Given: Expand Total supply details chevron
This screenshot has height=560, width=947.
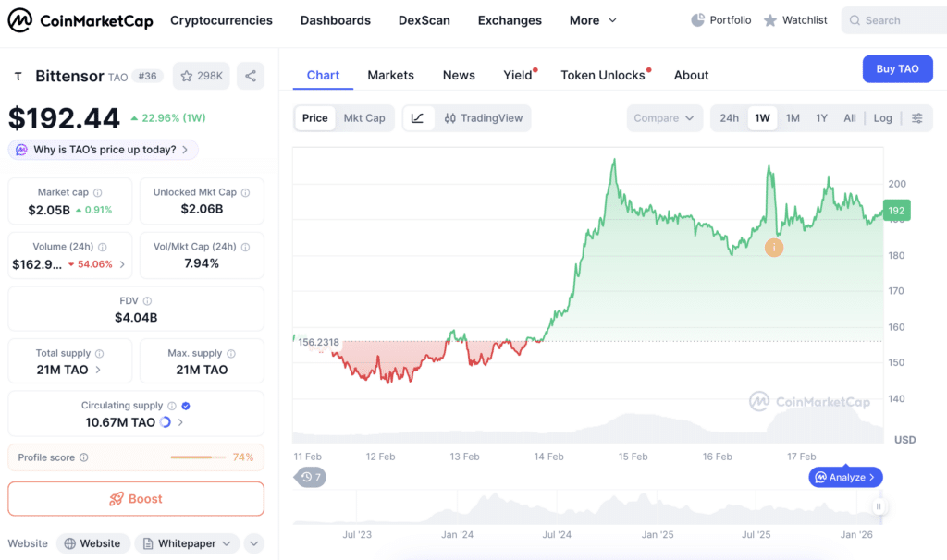Looking at the screenshot, I should click(x=98, y=370).
